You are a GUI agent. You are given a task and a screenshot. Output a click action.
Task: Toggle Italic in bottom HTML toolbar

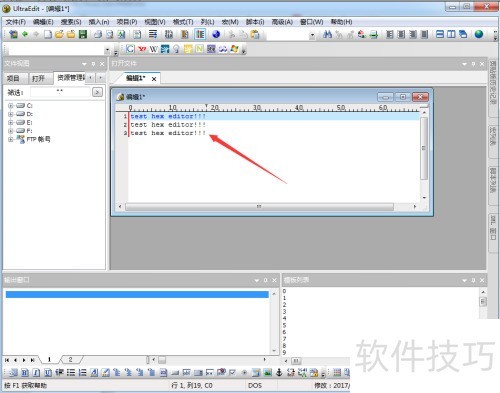click(37, 372)
